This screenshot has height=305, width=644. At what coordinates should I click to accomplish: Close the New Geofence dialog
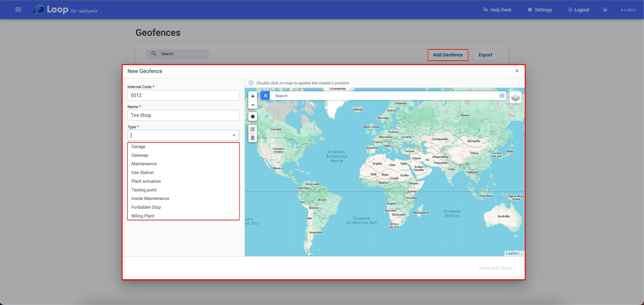(x=517, y=71)
